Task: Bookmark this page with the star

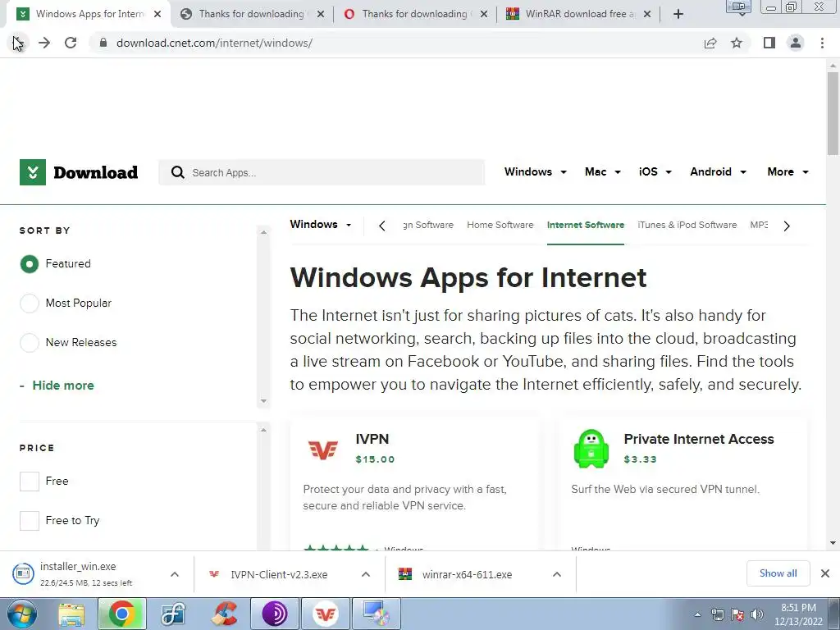Action: tap(737, 43)
